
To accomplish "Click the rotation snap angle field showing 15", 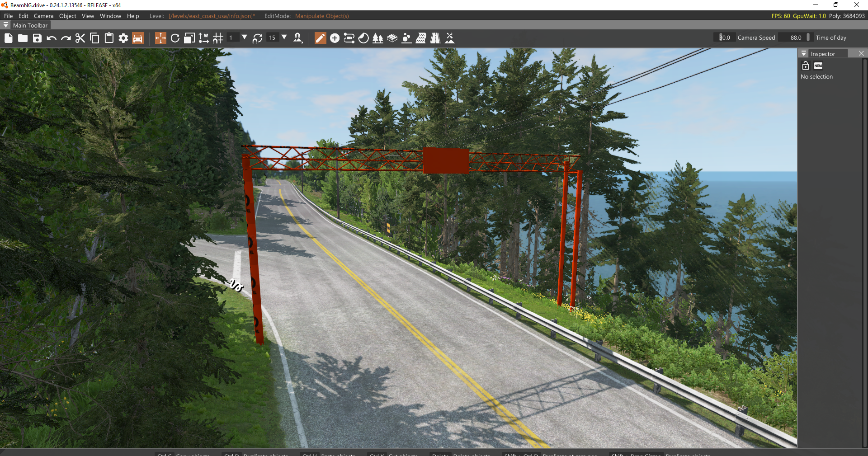I will [x=273, y=38].
